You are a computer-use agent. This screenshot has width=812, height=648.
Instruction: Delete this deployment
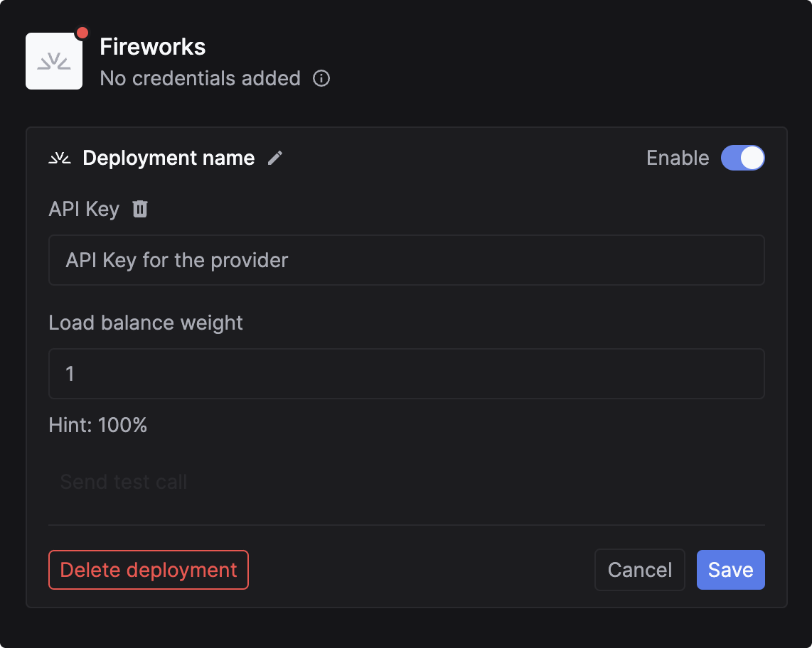tap(148, 569)
